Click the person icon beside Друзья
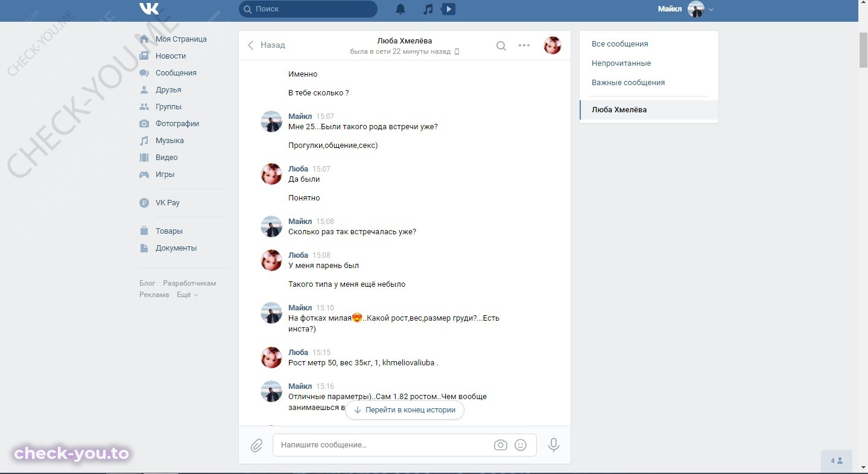Image resolution: width=868 pixels, height=474 pixels. [x=144, y=90]
